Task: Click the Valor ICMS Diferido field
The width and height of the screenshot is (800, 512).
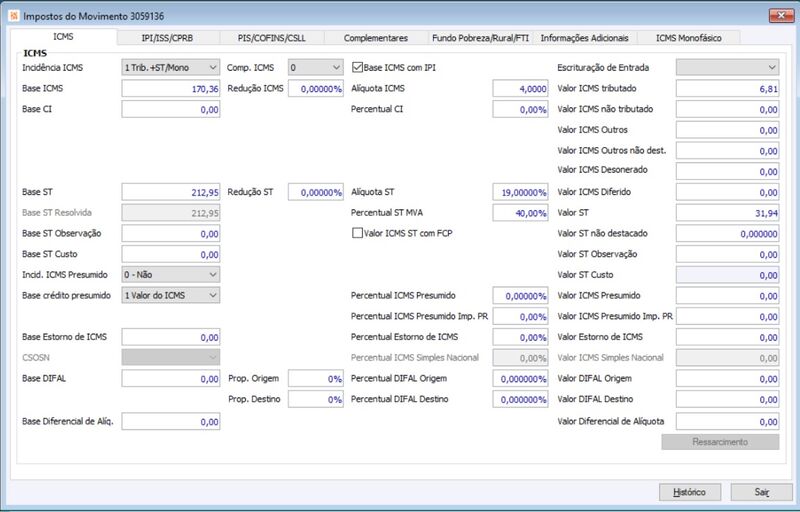Action: (x=728, y=192)
